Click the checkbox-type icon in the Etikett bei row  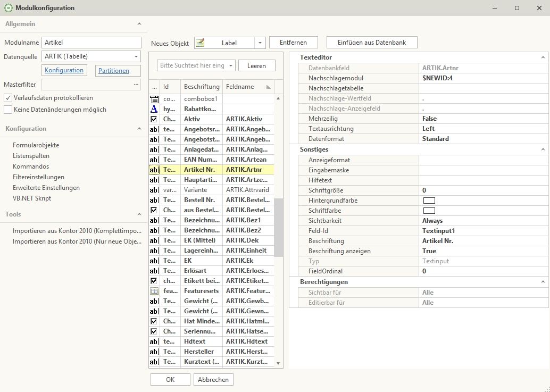[154, 281]
